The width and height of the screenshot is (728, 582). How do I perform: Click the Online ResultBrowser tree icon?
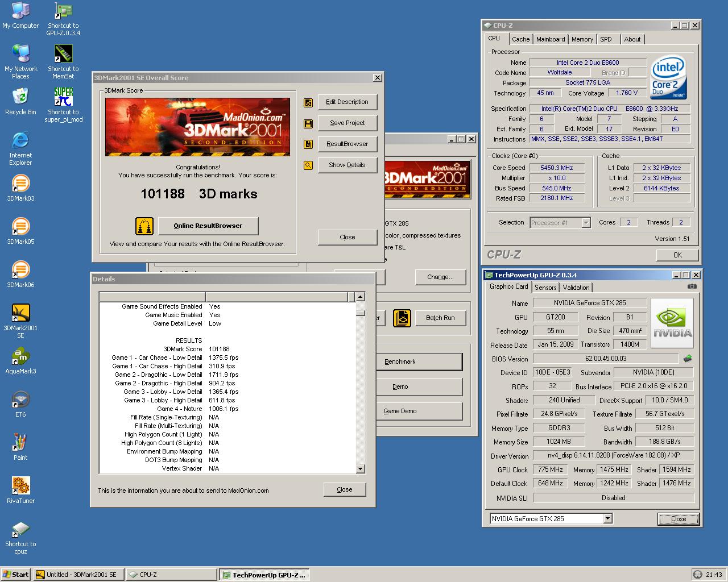pos(144,226)
